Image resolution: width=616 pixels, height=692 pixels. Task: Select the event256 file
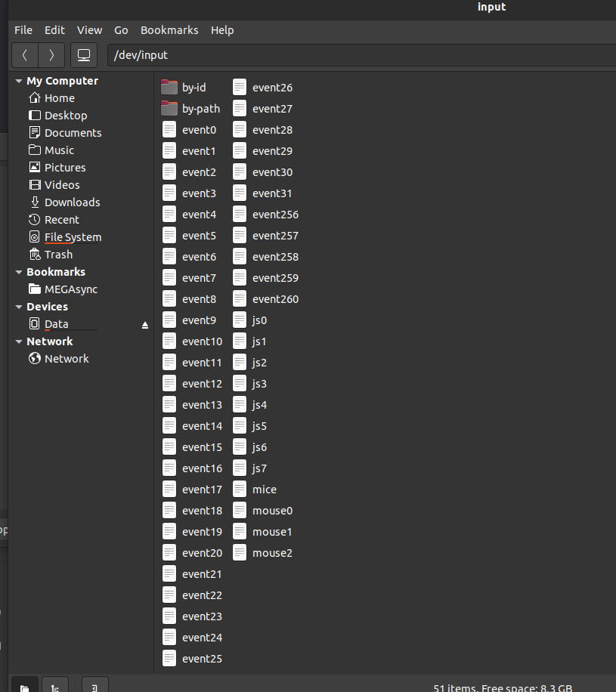[266, 215]
